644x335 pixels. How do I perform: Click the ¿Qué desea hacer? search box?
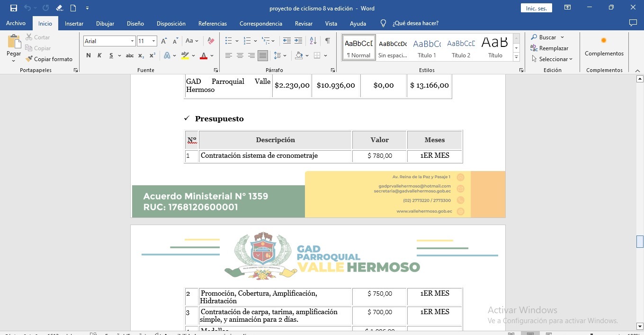[x=415, y=23]
